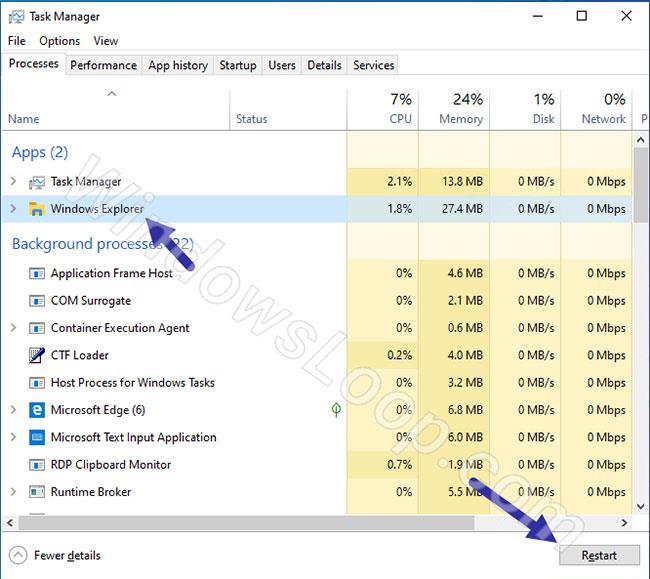Click the Runtime Broker icon
This screenshot has height=579, width=650.
36,492
